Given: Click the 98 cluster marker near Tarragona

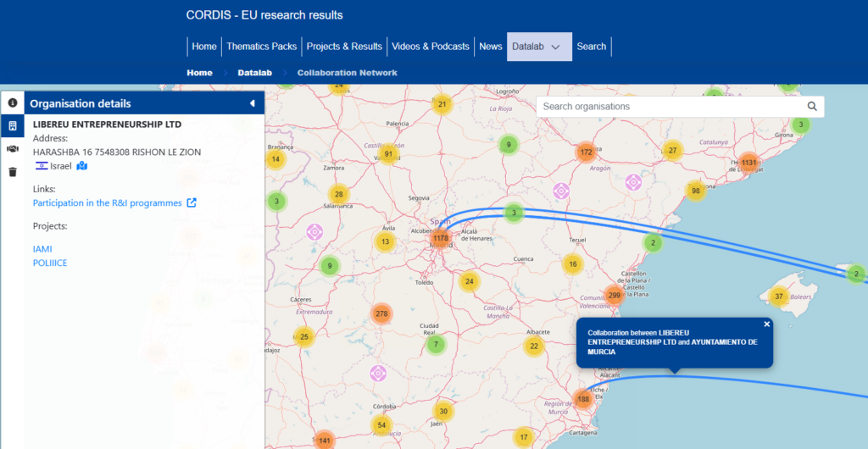Looking at the screenshot, I should [696, 191].
